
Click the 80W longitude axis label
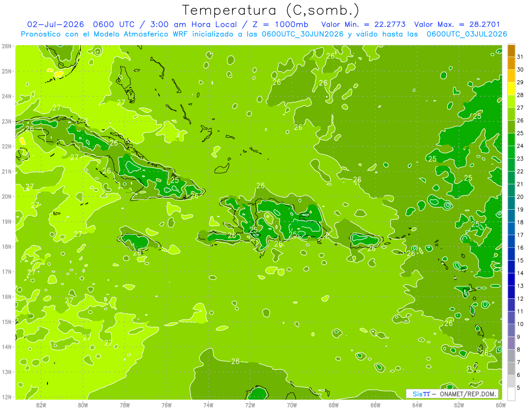click(82, 405)
